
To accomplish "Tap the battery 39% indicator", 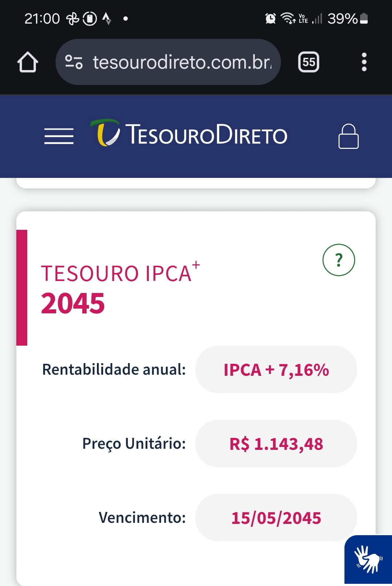I will (348, 18).
